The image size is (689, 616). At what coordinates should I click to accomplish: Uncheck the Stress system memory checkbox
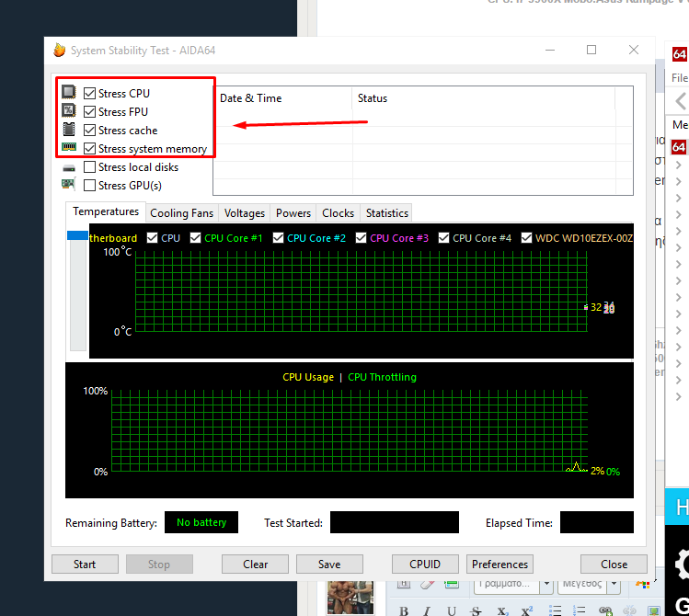(x=89, y=148)
